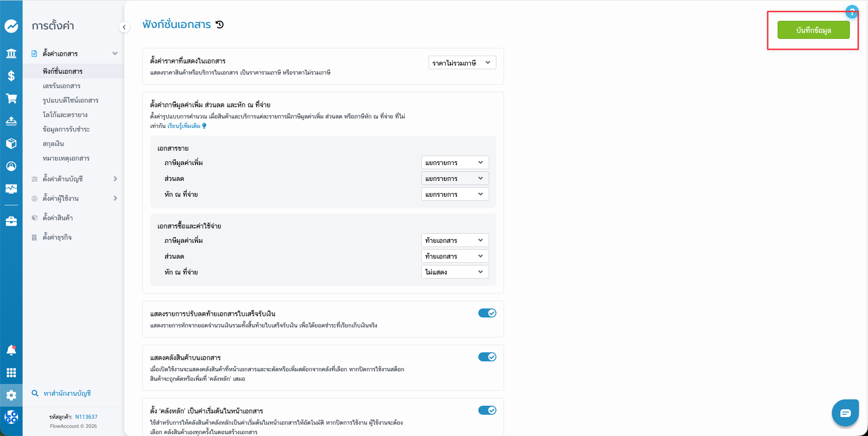Image resolution: width=868 pixels, height=436 pixels.
Task: Open the shopping cart purchases icon
Action: (x=11, y=99)
